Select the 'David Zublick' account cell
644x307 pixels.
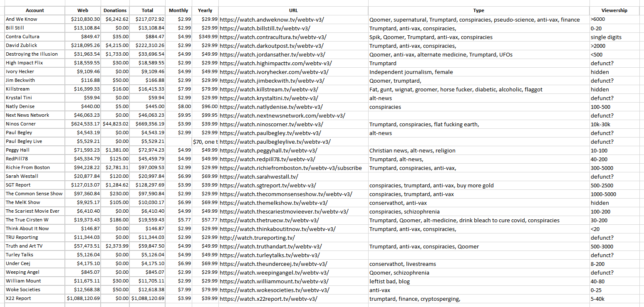point(35,45)
